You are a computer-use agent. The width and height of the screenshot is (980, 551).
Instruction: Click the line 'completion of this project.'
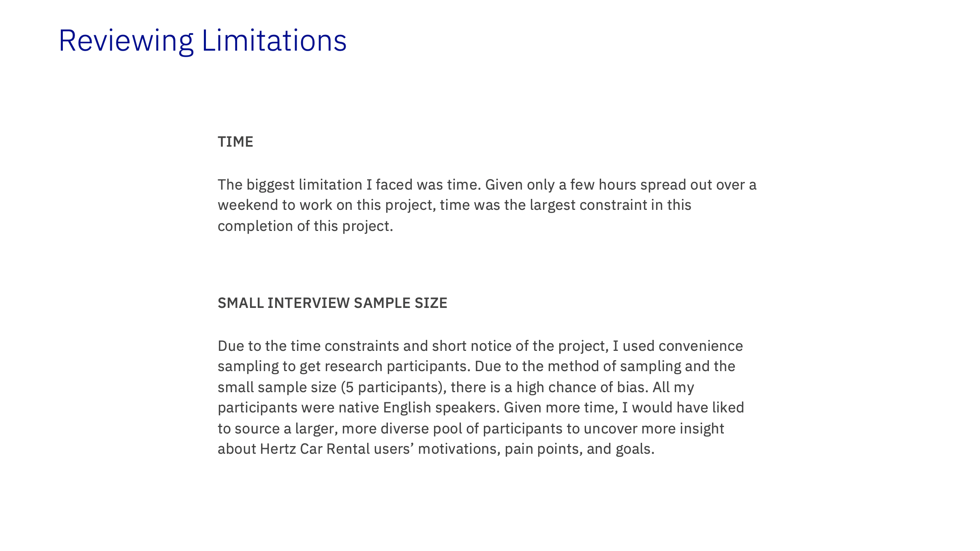point(306,226)
